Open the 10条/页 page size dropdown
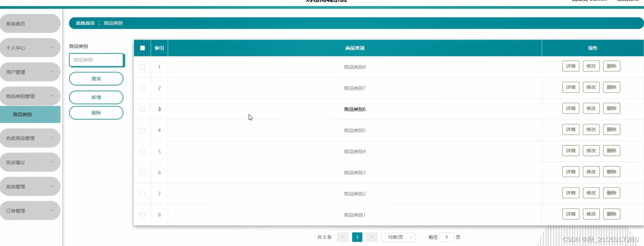Screen dimensions: 644x246 coord(398,237)
